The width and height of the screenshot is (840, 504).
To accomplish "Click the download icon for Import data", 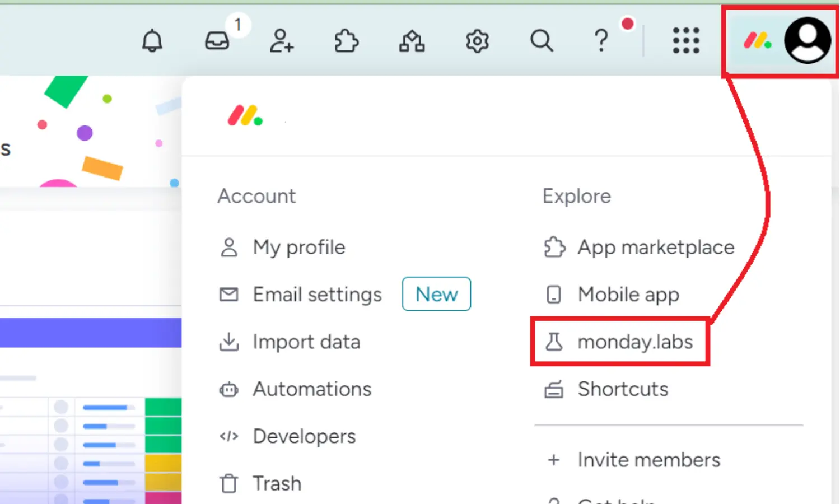I will pos(228,341).
